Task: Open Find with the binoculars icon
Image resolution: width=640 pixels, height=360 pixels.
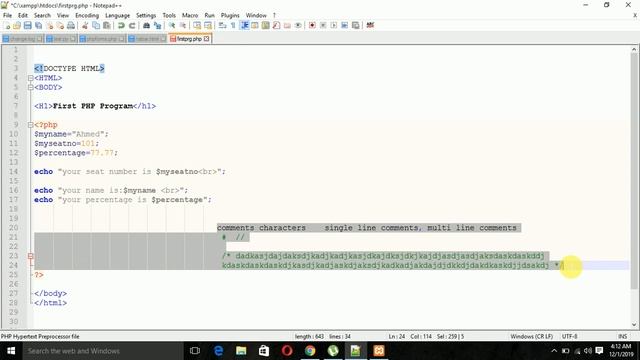Action: [146, 26]
